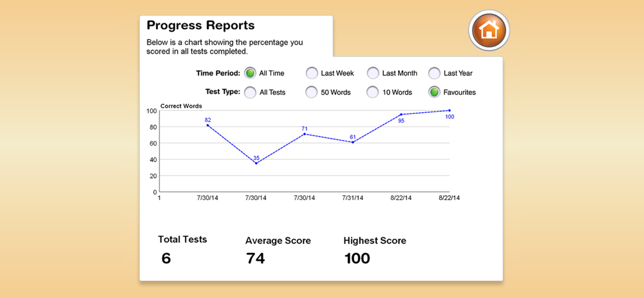The width and height of the screenshot is (644, 298).
Task: Select the data point labeled 71
Action: pos(305,134)
